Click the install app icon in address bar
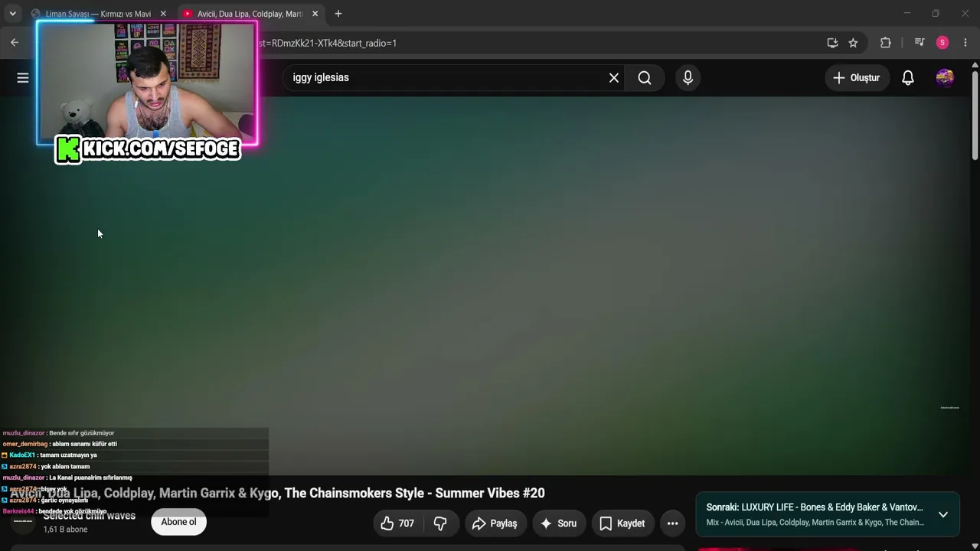980x551 pixels. pyautogui.click(x=832, y=43)
